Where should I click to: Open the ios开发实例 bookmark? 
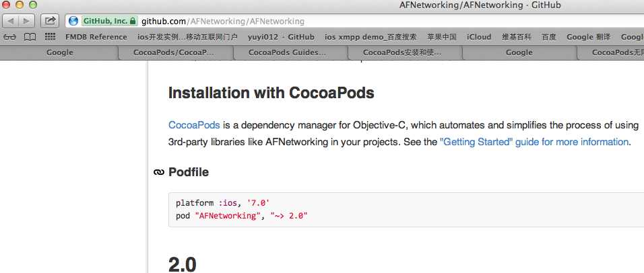coord(188,37)
